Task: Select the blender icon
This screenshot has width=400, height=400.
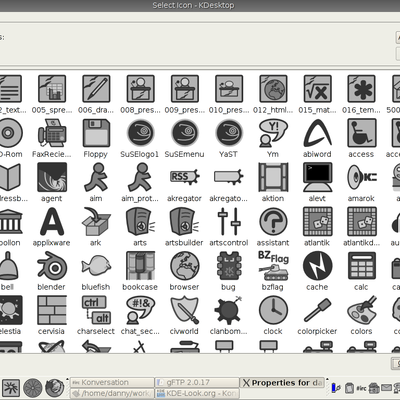Action: point(52,266)
